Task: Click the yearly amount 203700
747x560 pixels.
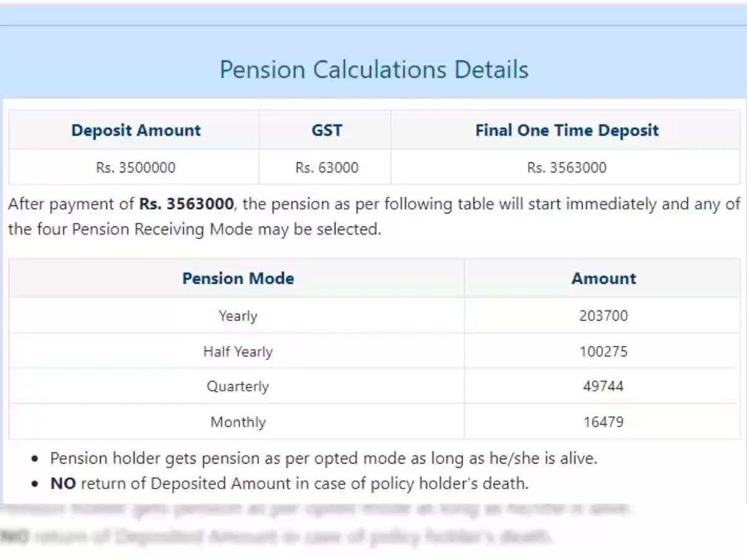Action: point(603,316)
